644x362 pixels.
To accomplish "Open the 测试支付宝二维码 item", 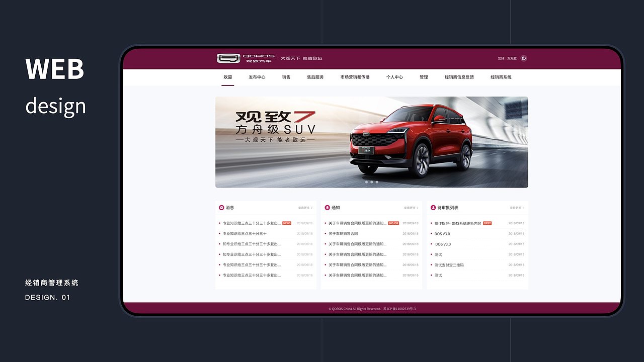I will (x=449, y=265).
